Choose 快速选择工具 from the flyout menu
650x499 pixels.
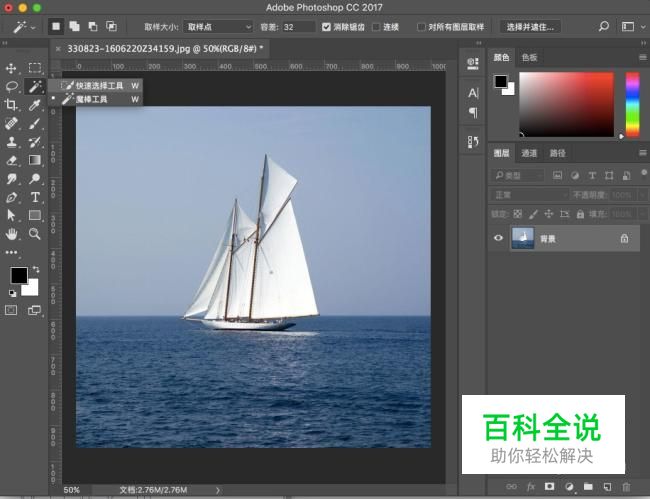[x=99, y=86]
